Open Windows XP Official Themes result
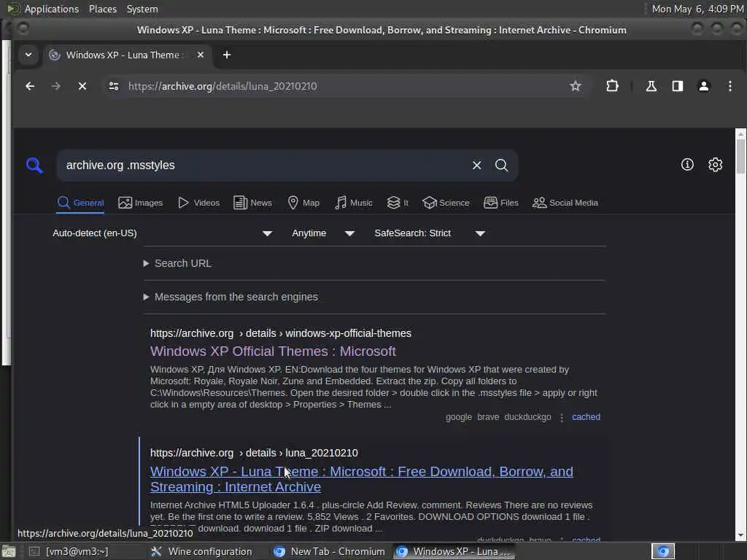 click(273, 351)
